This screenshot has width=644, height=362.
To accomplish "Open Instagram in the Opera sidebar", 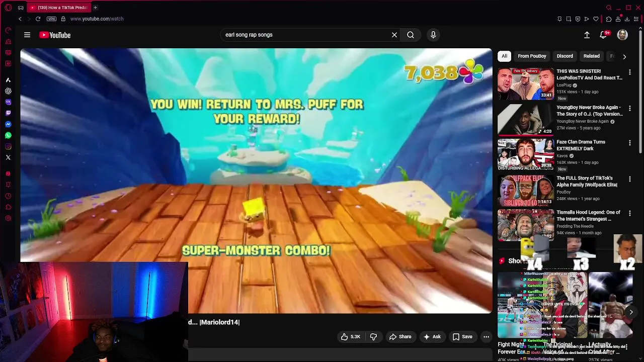I will pyautogui.click(x=8, y=146).
